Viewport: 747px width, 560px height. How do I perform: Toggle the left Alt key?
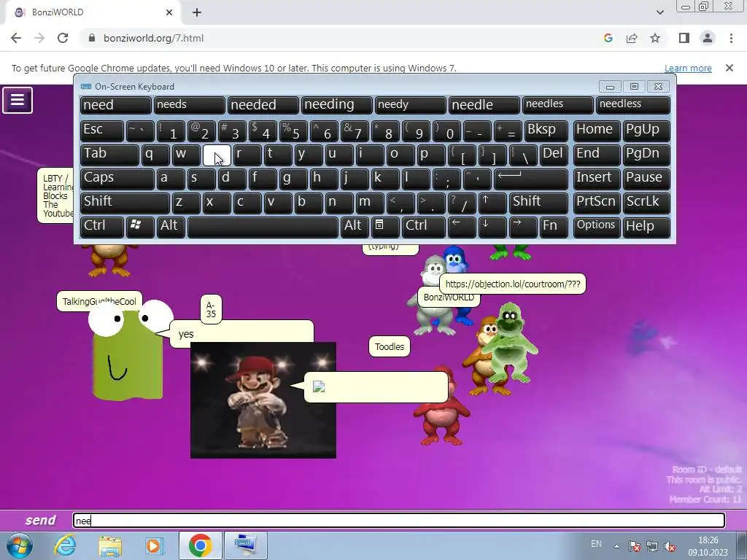171,227
